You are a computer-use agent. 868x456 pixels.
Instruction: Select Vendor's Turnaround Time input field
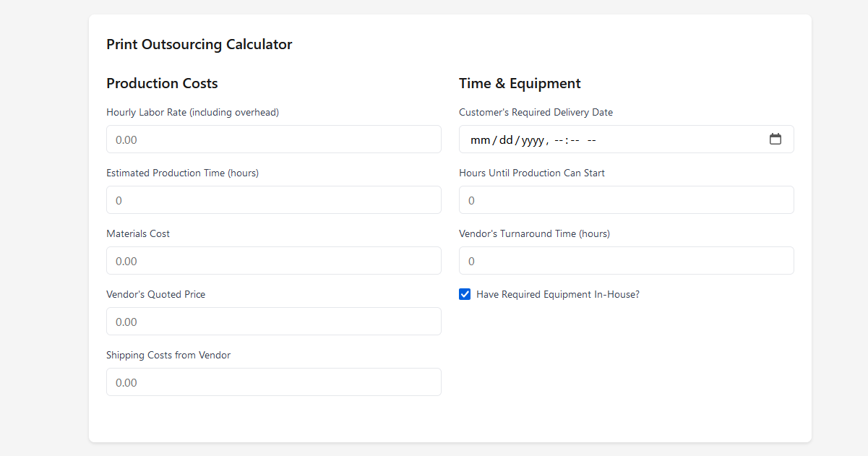626,261
